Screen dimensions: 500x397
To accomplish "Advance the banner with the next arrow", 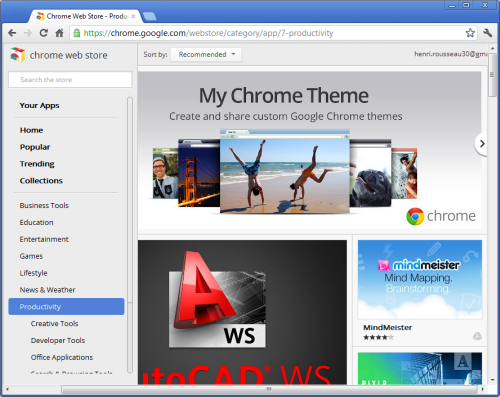I will coord(482,144).
